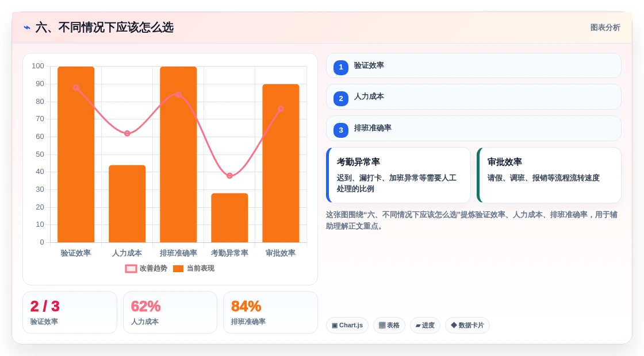Click the 考勤异常率 orange bar
This screenshot has width=644, height=356.
click(x=229, y=218)
